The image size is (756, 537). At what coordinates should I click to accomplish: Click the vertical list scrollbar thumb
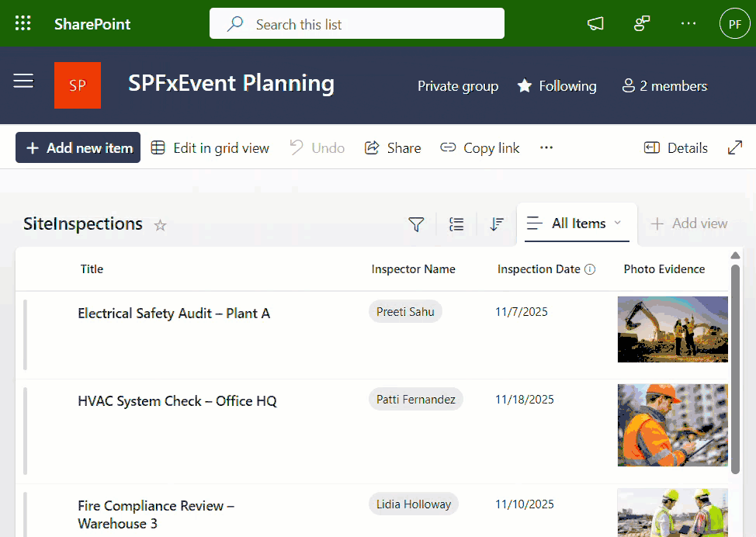pyautogui.click(x=735, y=369)
